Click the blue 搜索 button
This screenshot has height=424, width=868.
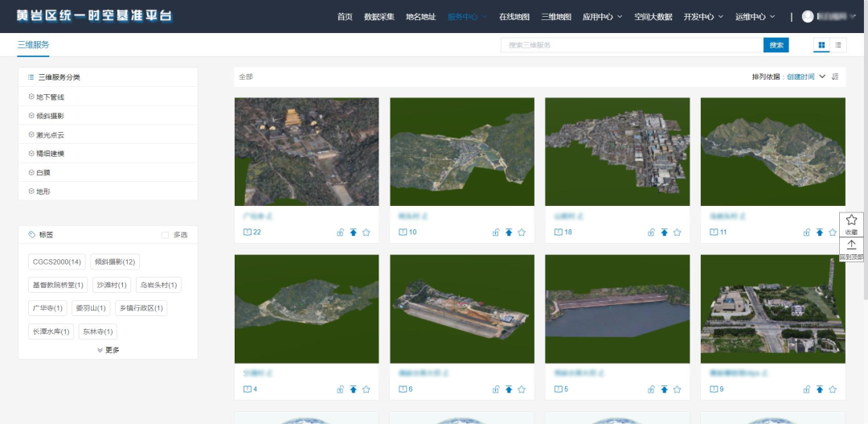click(x=776, y=45)
